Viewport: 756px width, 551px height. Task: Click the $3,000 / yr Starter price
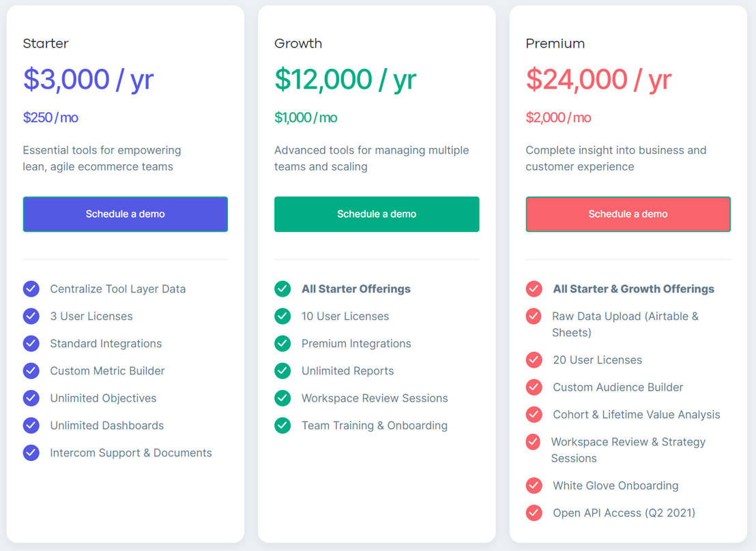(88, 80)
